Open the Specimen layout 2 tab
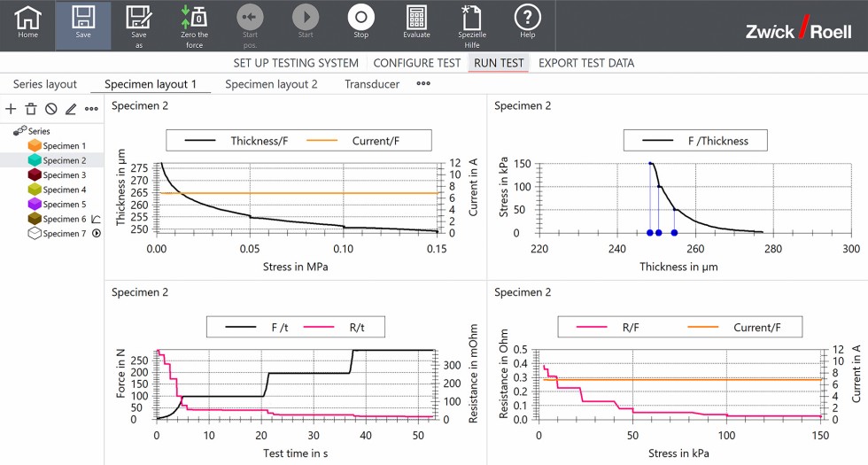This screenshot has width=868, height=465. click(271, 84)
